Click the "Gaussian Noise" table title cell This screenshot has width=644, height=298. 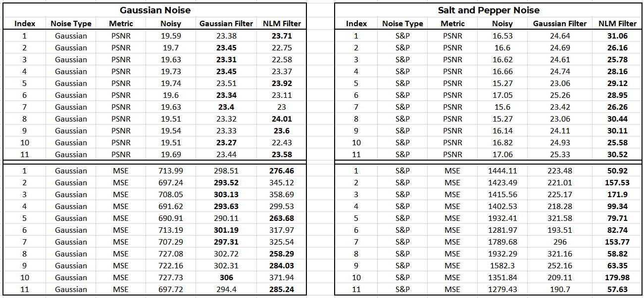(x=155, y=10)
